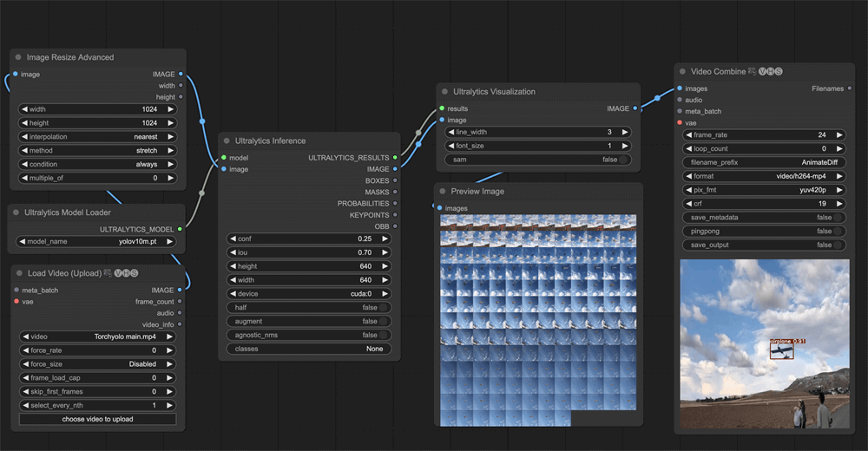
Task: Collapse the Ultralytics Visualization node dot
Action: (444, 92)
